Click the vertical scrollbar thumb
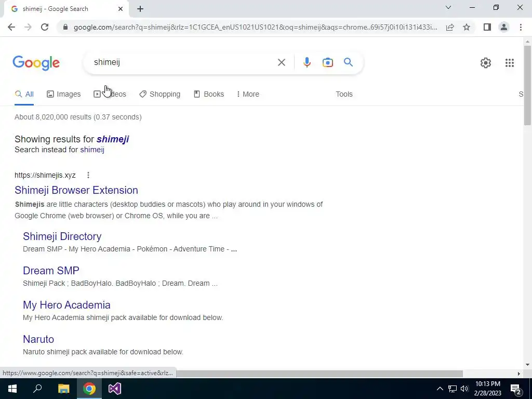 coord(527,86)
